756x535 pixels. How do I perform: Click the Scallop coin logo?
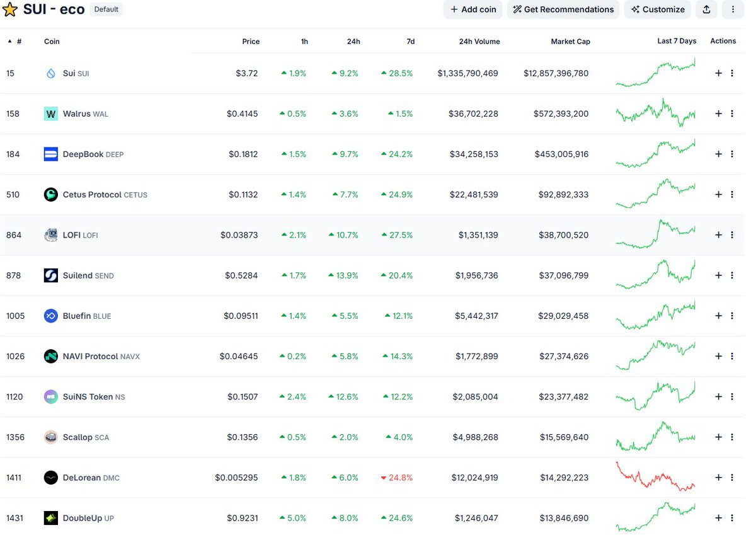51,437
